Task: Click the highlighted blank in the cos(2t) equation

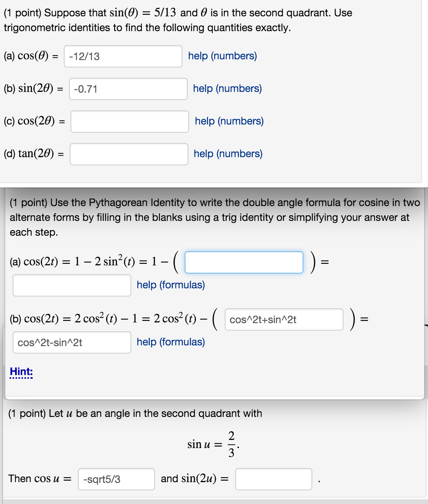Action: click(244, 262)
